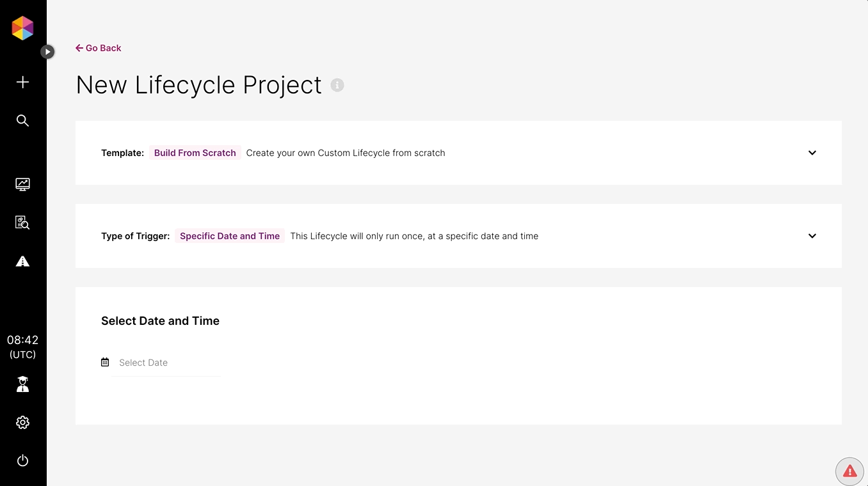The width and height of the screenshot is (868, 486).
Task: Click the colorful hexagon logo in the sidebar
Action: tap(22, 28)
